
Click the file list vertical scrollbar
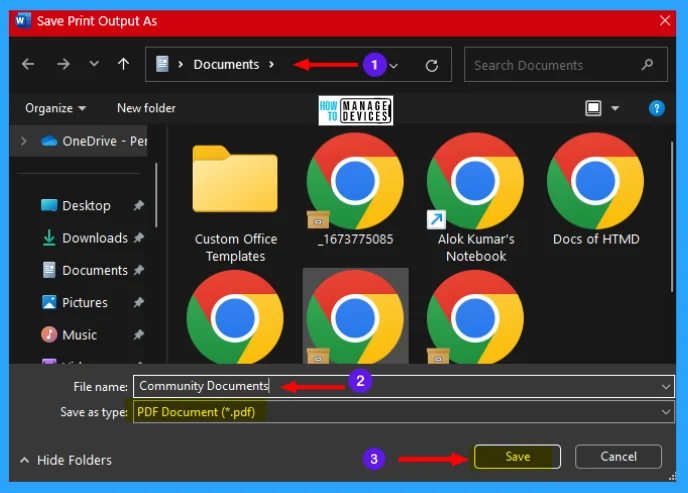click(672, 217)
